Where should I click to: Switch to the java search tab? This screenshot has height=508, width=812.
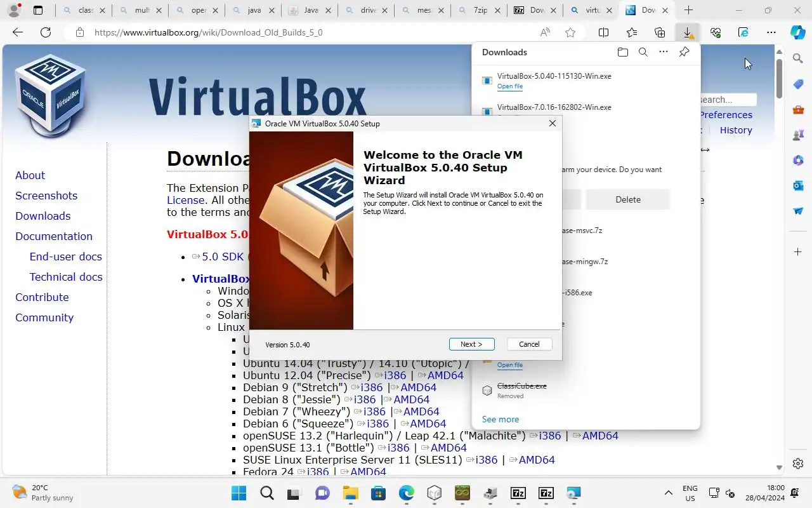click(x=254, y=10)
